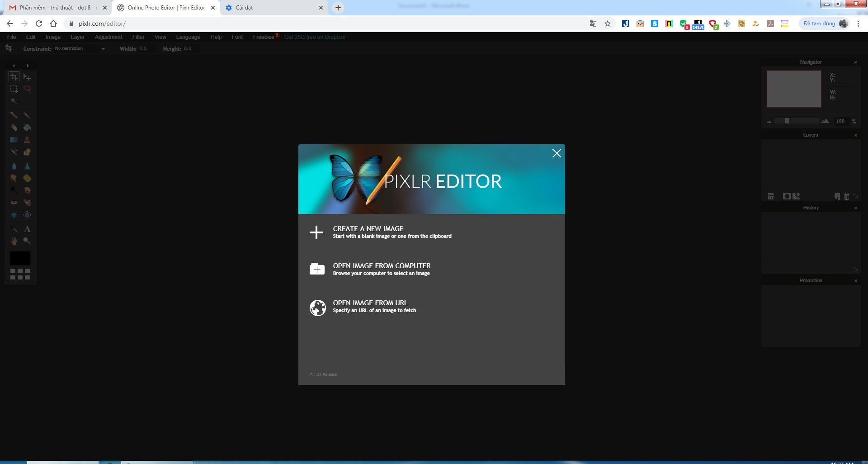Select the Smudge finger tool
The width and height of the screenshot is (868, 464).
[x=14, y=178]
